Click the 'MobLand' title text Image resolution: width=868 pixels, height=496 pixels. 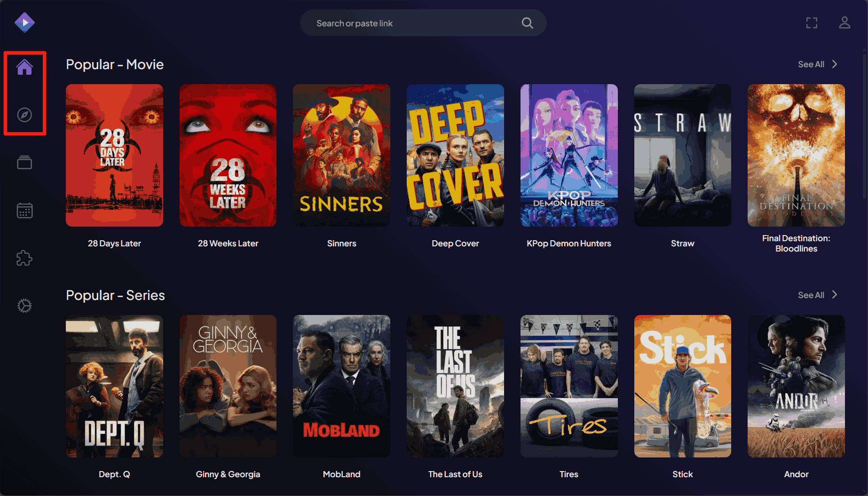coord(342,474)
